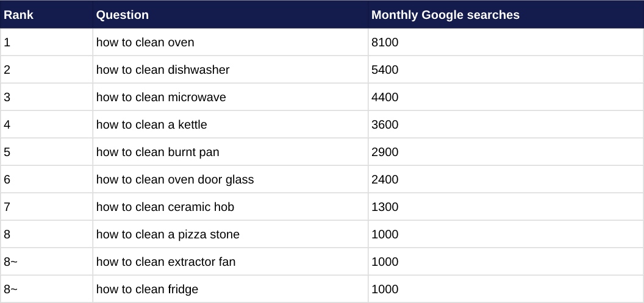
Task: Select the 'how to clean dishwasher' cell
Action: pyautogui.click(x=231, y=70)
